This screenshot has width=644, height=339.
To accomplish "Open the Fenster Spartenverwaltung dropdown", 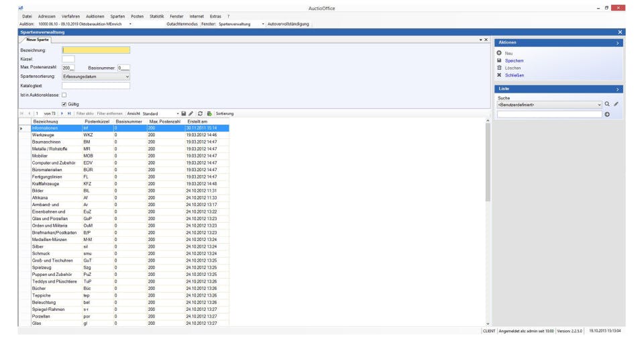I will [x=263, y=24].
